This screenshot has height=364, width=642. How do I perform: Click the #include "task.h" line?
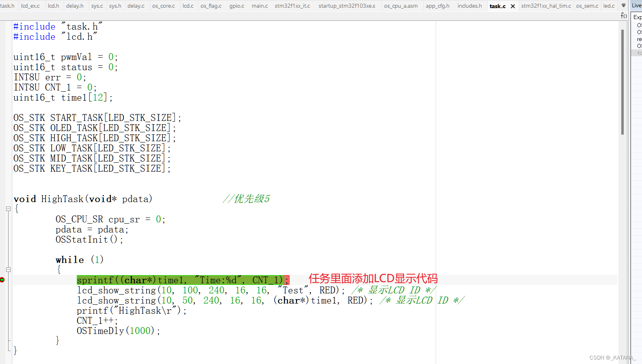pyautogui.click(x=58, y=26)
